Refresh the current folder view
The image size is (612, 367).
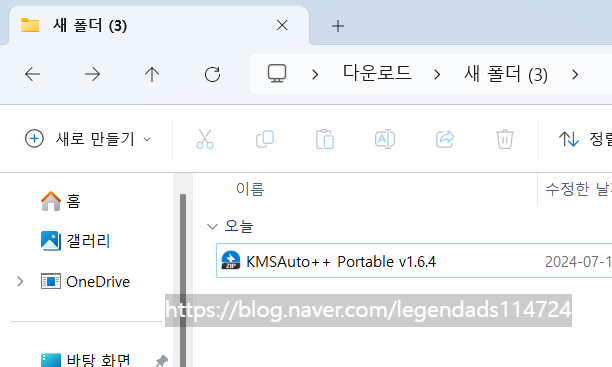[x=212, y=74]
